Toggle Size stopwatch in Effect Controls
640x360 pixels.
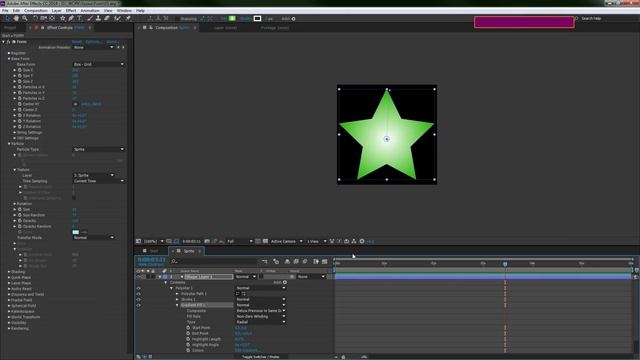20,209
